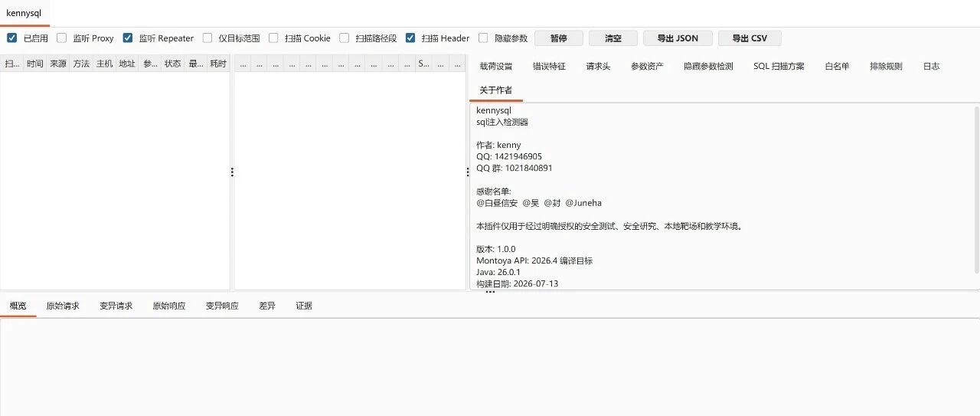The image size is (980, 416).
Task: Click splitter dots between middle table and about panel
Action: [468, 172]
